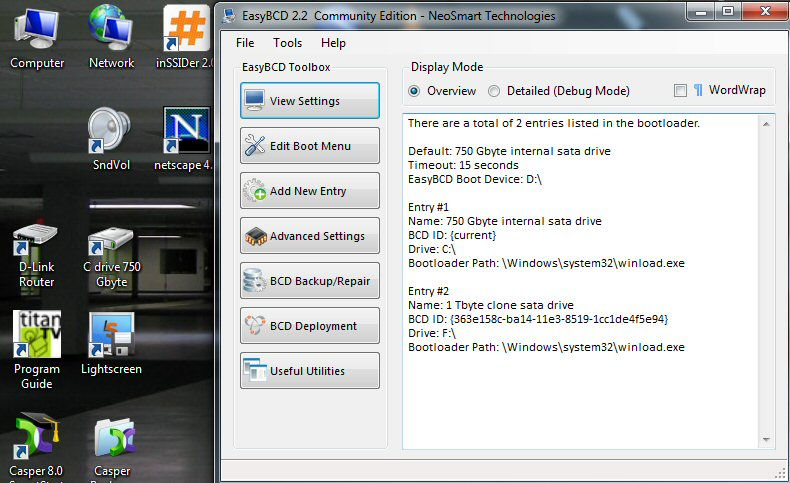The image size is (790, 483).
Task: Open the Help menu
Action: coord(333,43)
